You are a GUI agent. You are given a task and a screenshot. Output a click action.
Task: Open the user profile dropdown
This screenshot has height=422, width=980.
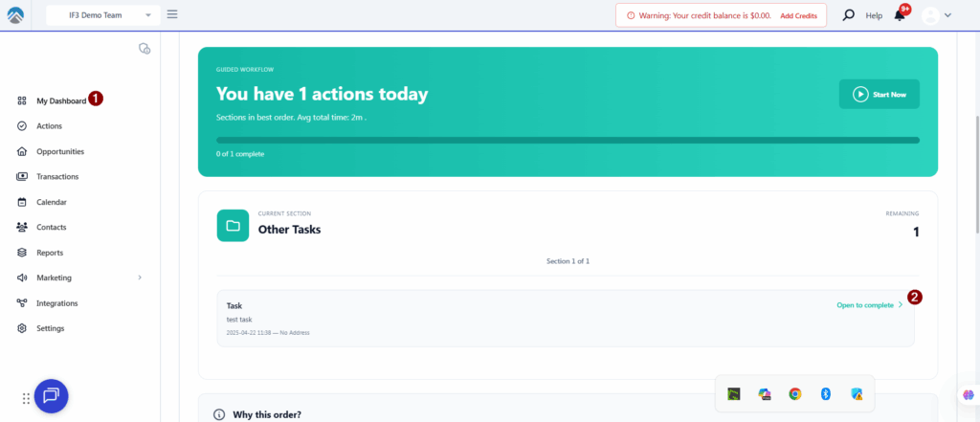click(x=937, y=15)
